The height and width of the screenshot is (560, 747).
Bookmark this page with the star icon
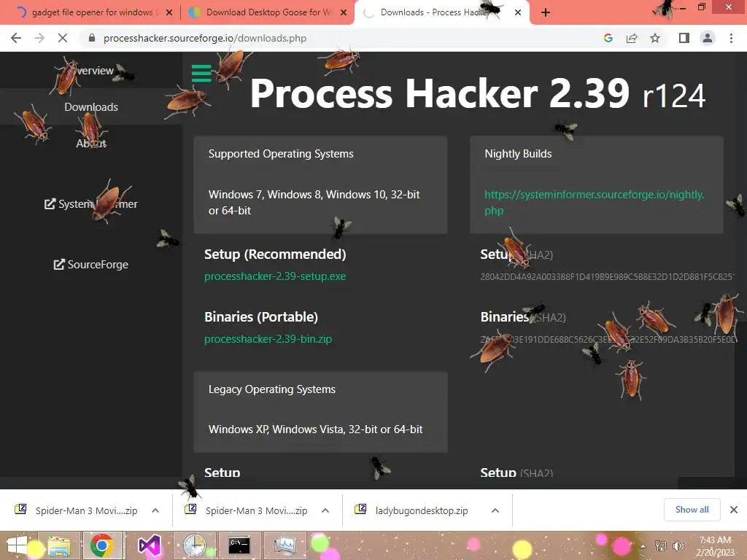[x=655, y=38]
